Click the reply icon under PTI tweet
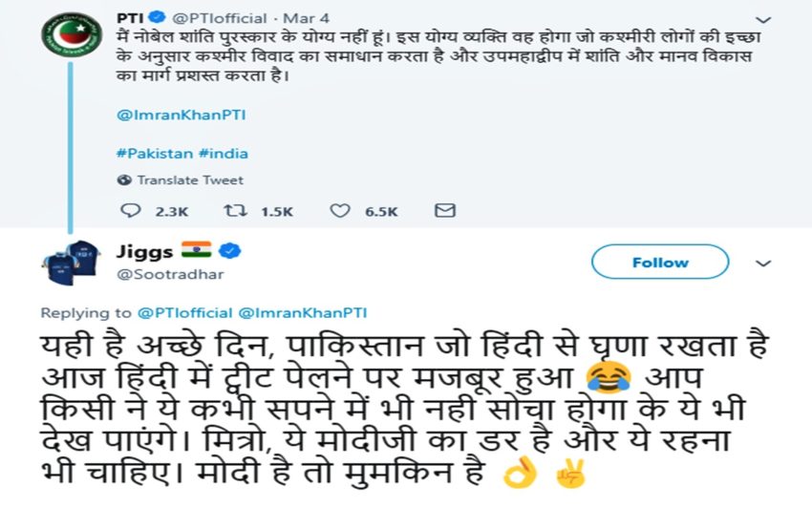The height and width of the screenshot is (507, 812). coord(131,210)
